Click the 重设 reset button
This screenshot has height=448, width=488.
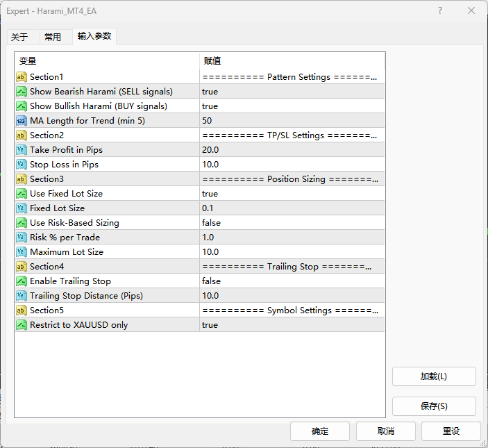[x=451, y=431]
